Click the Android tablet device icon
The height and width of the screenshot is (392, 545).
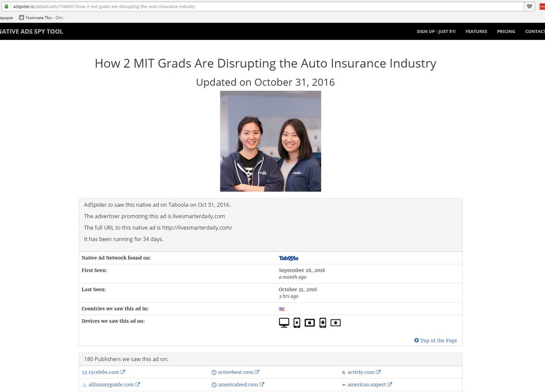click(336, 323)
